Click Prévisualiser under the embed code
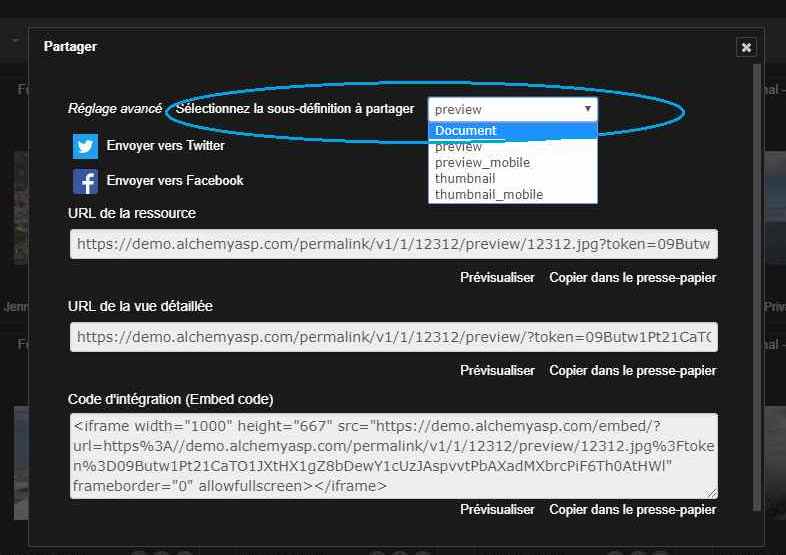 click(x=497, y=509)
